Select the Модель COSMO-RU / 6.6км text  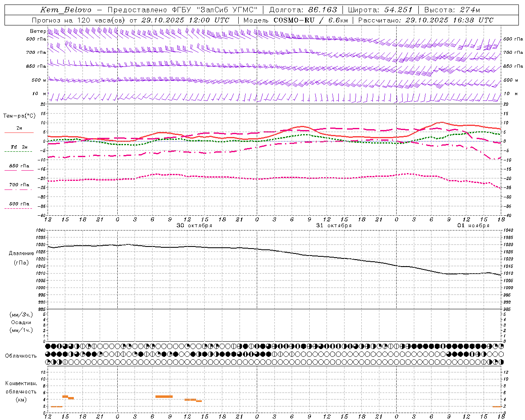296,20
